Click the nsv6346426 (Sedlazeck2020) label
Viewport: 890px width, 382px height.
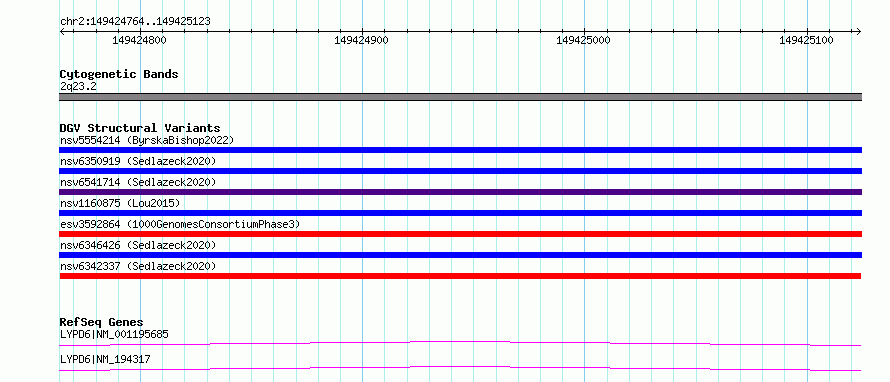pos(138,245)
